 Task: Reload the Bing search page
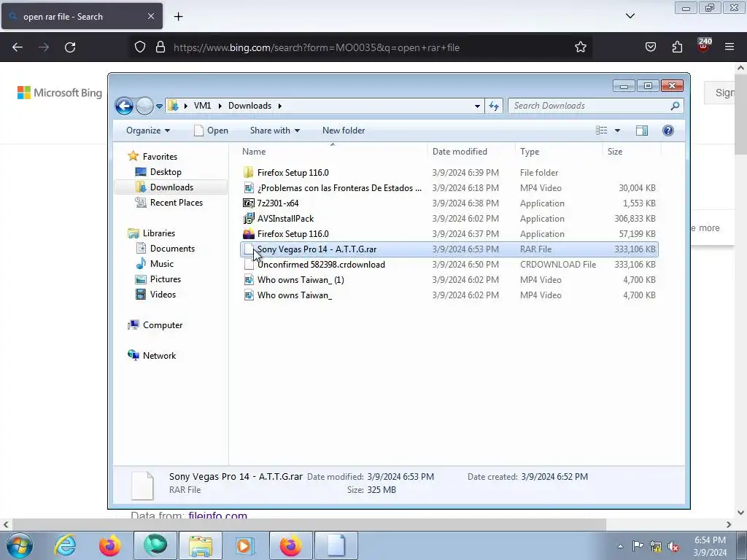pyautogui.click(x=70, y=47)
